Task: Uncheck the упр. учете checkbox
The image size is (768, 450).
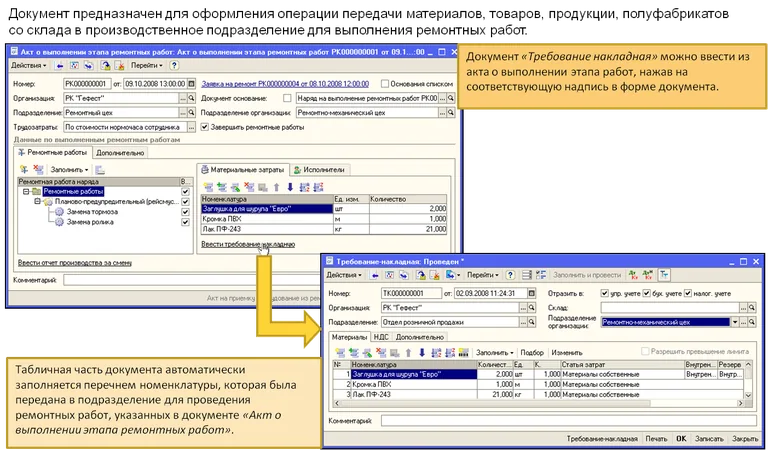Action: [604, 294]
